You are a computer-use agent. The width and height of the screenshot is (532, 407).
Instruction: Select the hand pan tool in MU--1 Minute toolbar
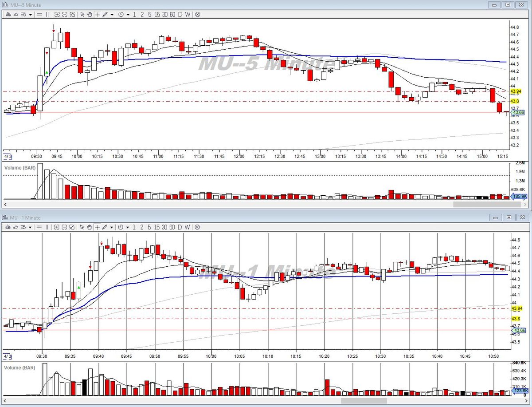tap(90, 226)
